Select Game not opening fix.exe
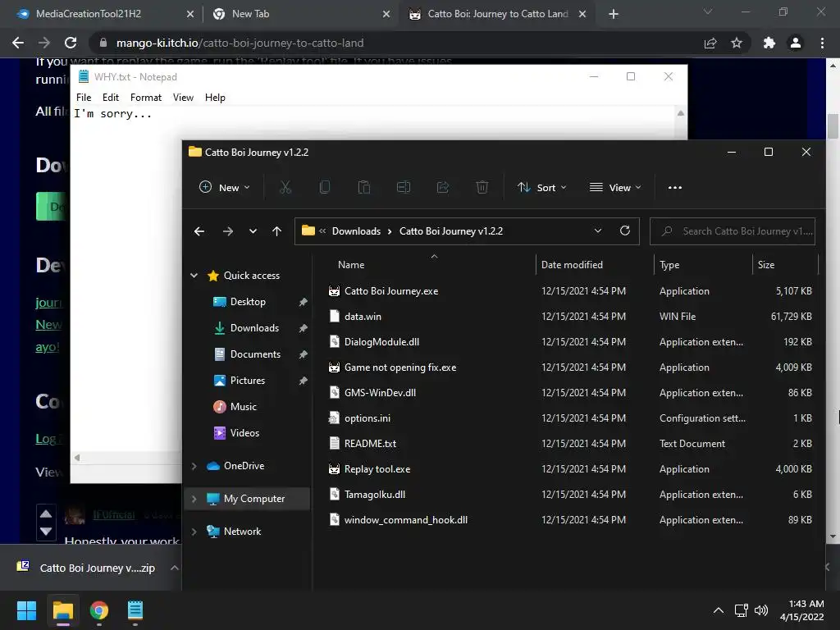This screenshot has height=630, width=840. pos(400,367)
